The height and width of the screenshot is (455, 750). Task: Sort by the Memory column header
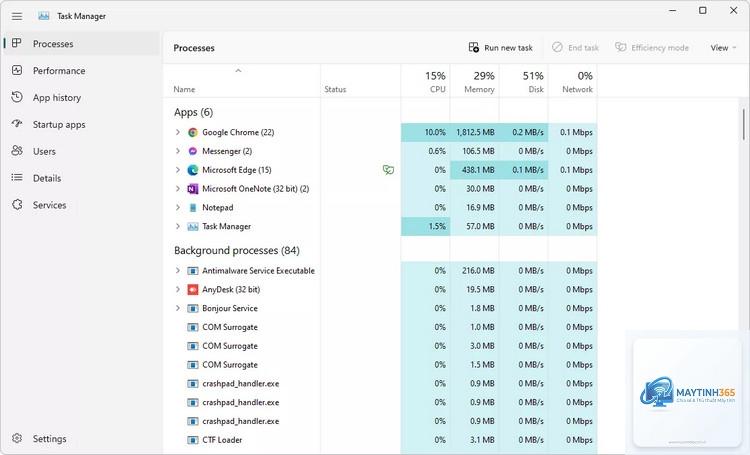point(474,81)
